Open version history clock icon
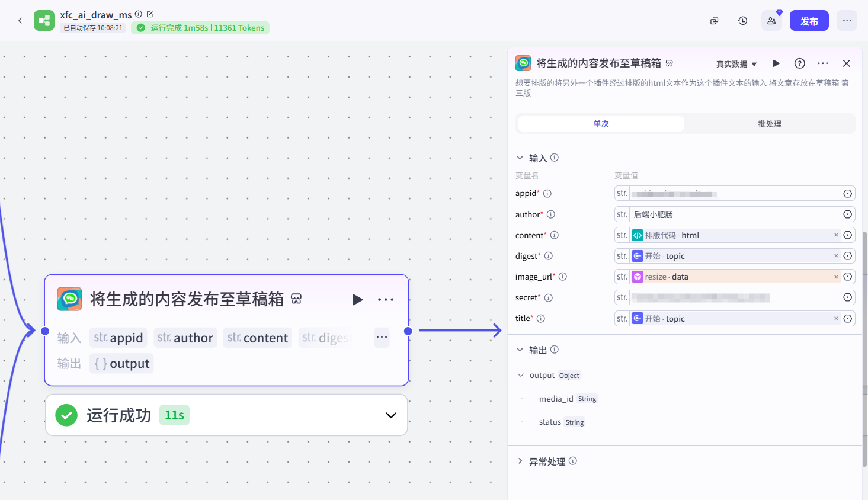 click(742, 21)
